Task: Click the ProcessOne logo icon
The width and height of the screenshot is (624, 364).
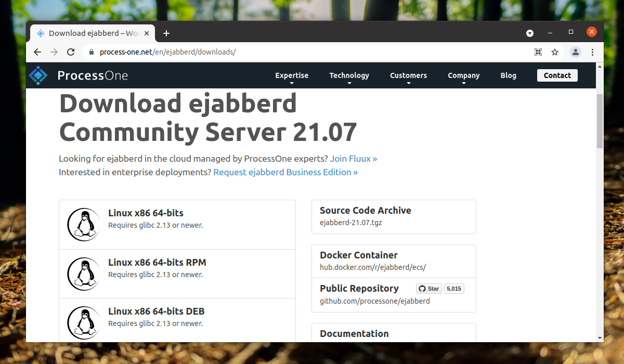Action: [38, 75]
